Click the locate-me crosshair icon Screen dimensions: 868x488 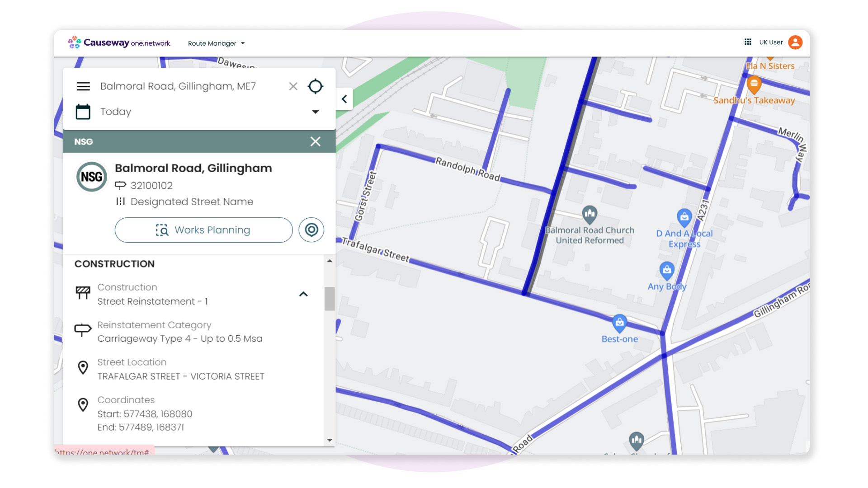(316, 86)
